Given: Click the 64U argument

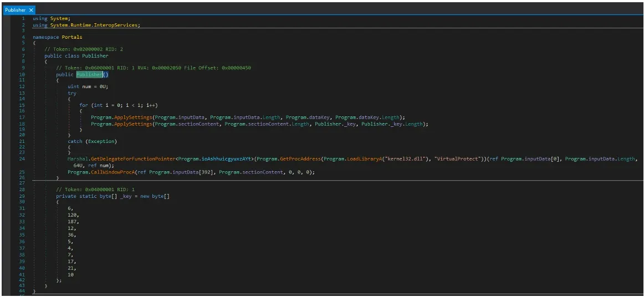Looking at the screenshot, I should 78,166.
